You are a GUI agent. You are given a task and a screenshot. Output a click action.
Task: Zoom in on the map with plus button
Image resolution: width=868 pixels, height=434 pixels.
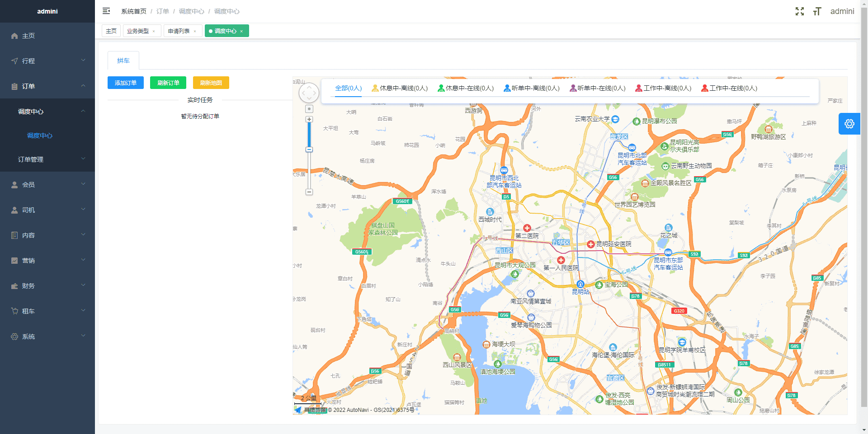(x=309, y=119)
